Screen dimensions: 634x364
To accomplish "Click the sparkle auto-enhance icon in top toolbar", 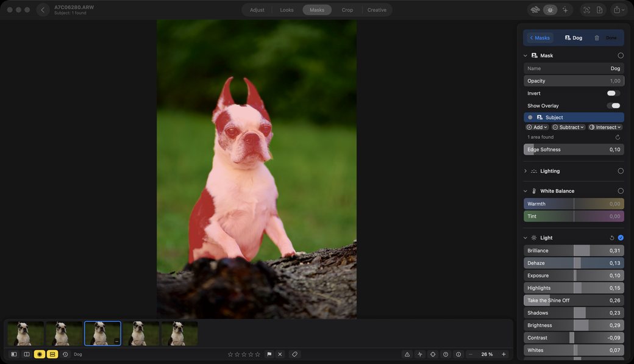I will coord(565,10).
